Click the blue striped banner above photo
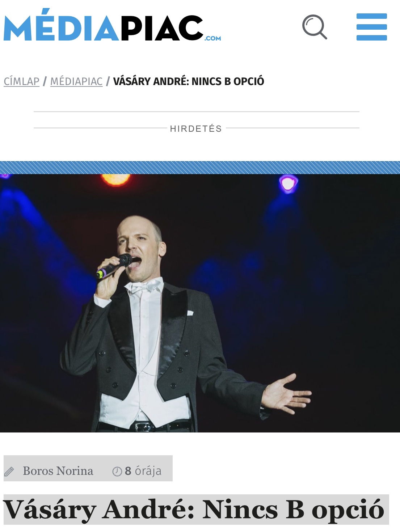 click(x=200, y=168)
